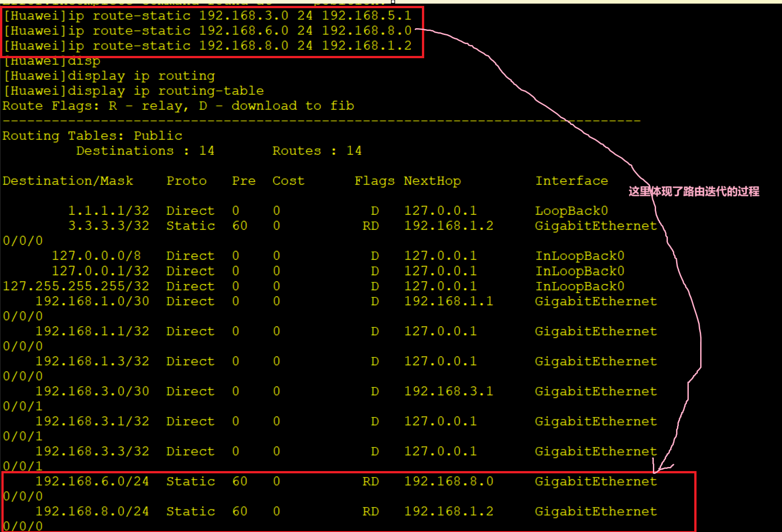Click the 'NextHop' column header
The width and height of the screenshot is (782, 532).
click(x=432, y=181)
